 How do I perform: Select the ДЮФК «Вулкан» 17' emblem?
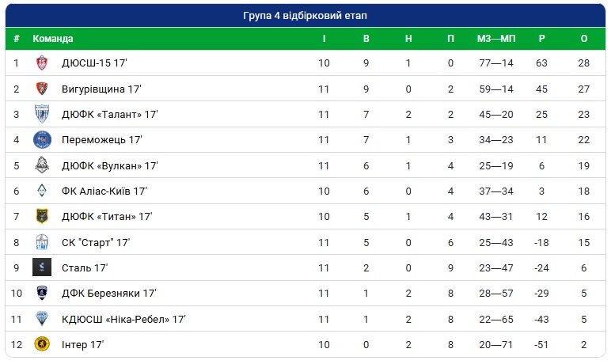coord(42,165)
